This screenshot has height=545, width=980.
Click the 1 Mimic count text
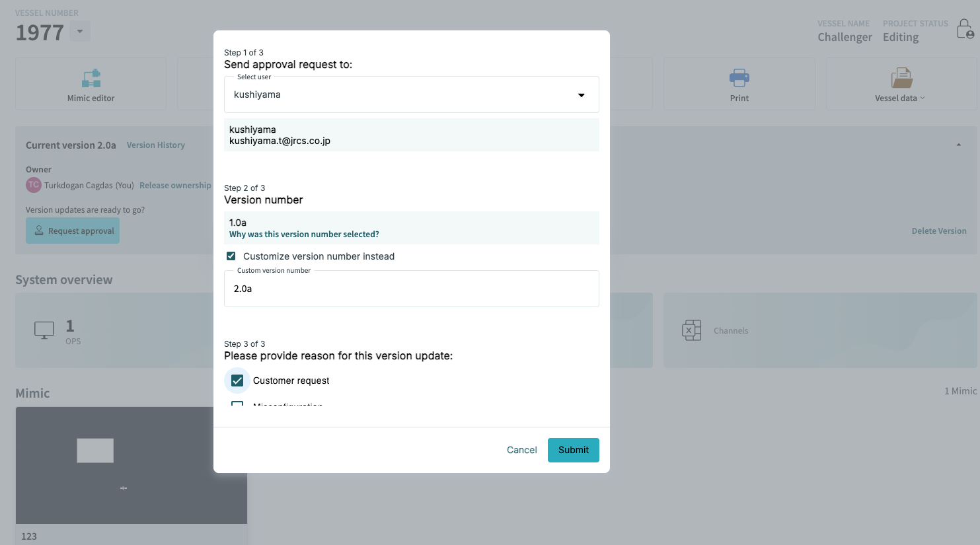960,391
